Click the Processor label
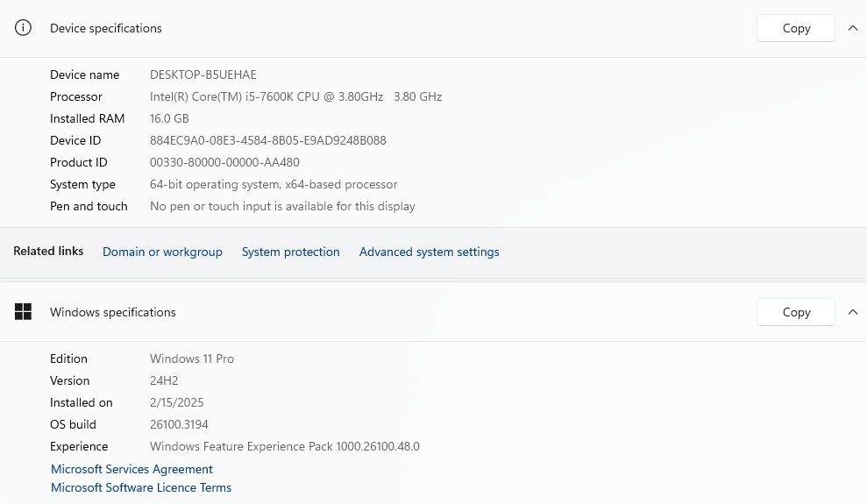Screen dimensions: 867x504 coord(75,96)
